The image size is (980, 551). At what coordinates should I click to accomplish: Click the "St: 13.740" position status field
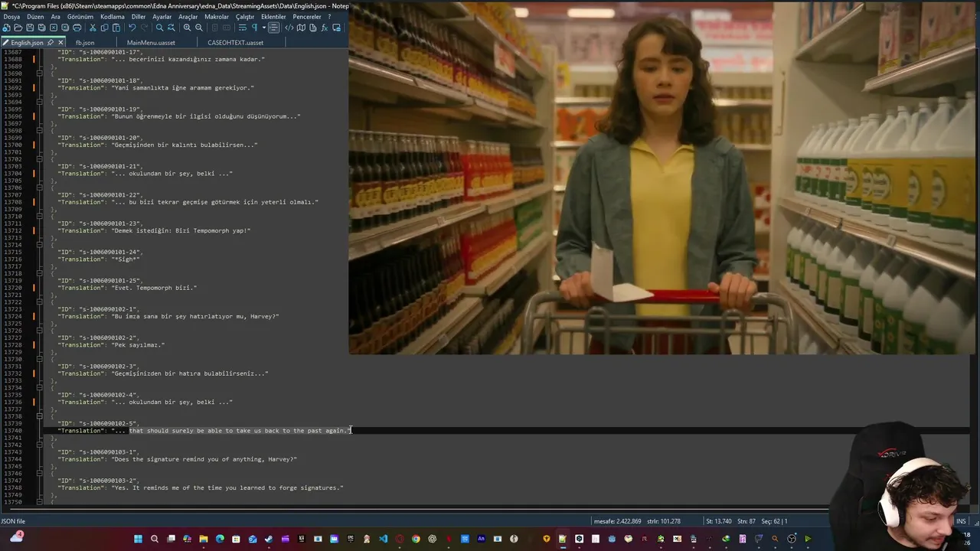[720, 521]
